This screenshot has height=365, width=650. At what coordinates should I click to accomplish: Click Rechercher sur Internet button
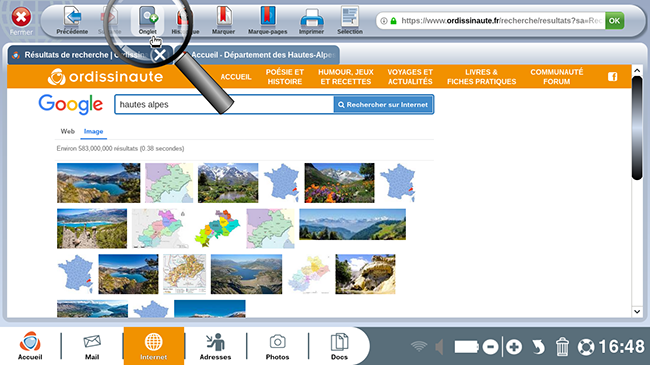click(x=383, y=105)
